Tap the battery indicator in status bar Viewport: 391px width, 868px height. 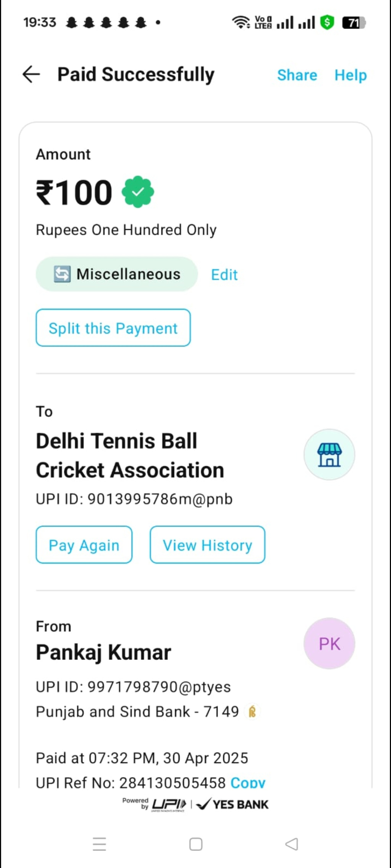pyautogui.click(x=354, y=23)
